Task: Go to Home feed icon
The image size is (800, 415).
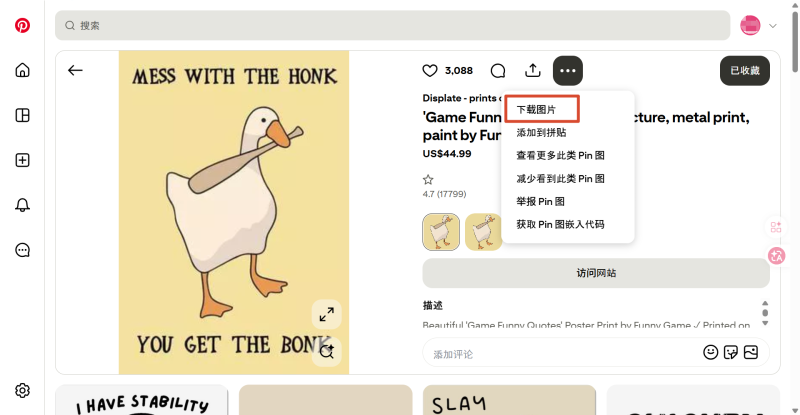Action: tap(22, 70)
